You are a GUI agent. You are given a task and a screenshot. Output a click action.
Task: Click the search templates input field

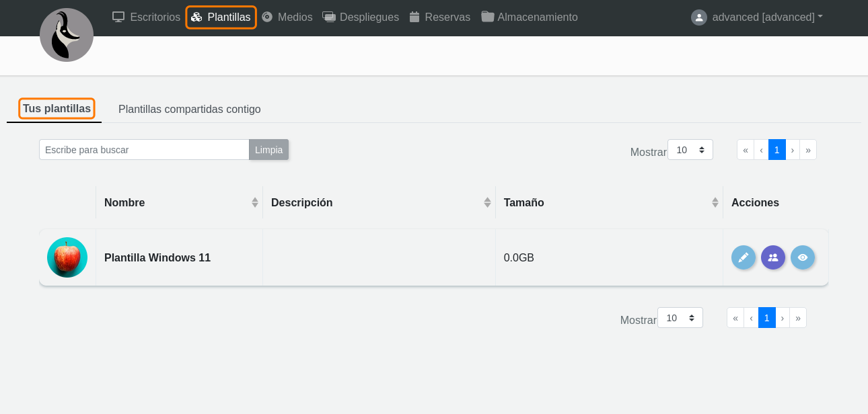click(144, 150)
